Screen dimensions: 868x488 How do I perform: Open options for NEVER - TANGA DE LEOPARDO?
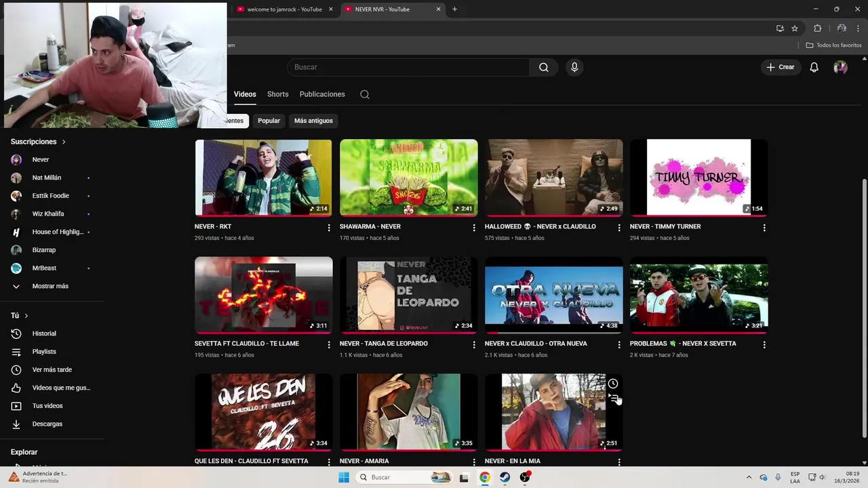click(474, 344)
